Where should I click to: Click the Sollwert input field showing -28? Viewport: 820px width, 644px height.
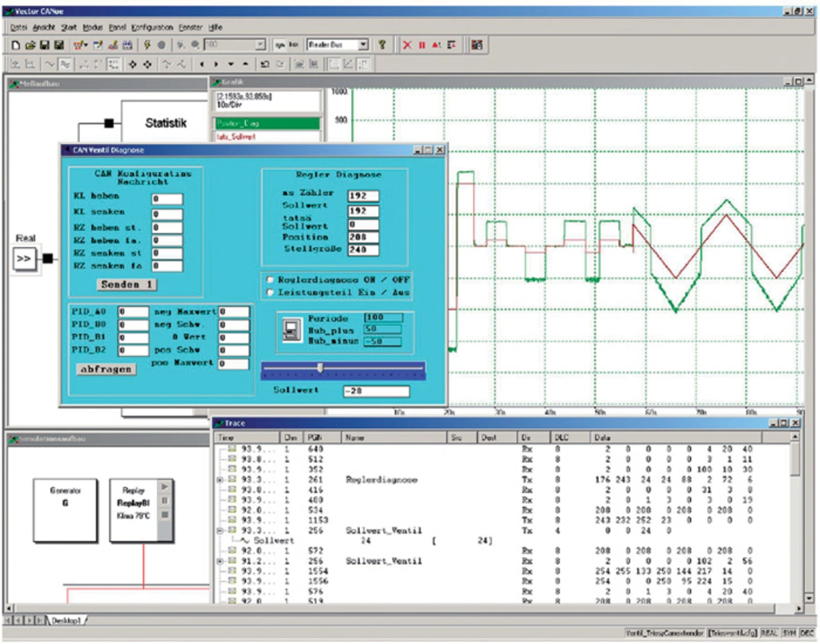(x=376, y=391)
